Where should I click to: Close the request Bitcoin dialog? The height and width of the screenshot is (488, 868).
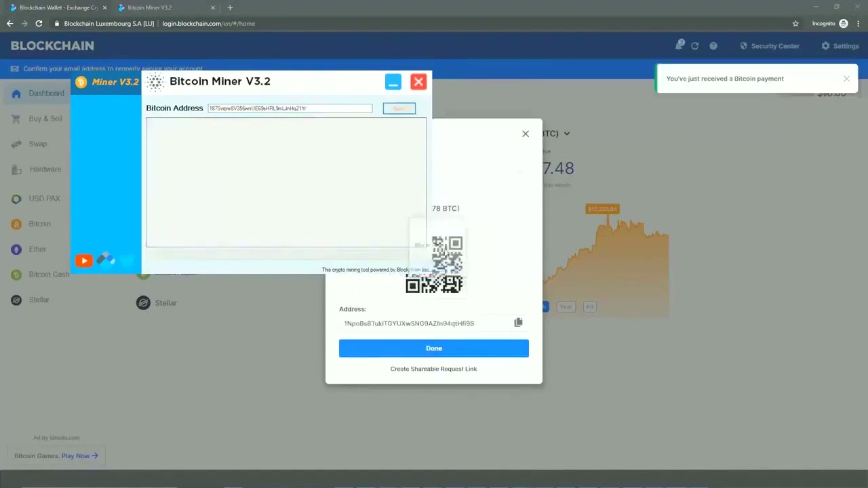click(x=526, y=134)
